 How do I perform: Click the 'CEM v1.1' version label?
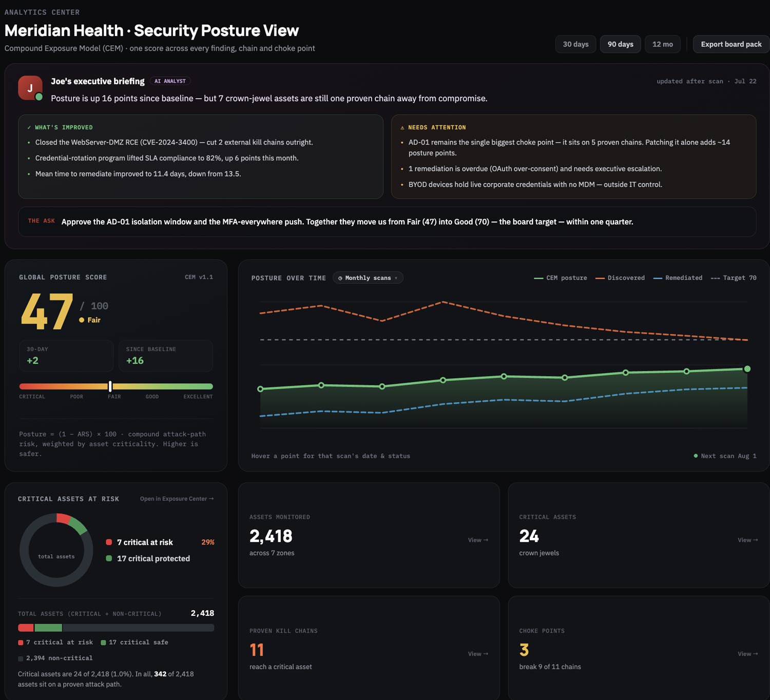(199, 277)
